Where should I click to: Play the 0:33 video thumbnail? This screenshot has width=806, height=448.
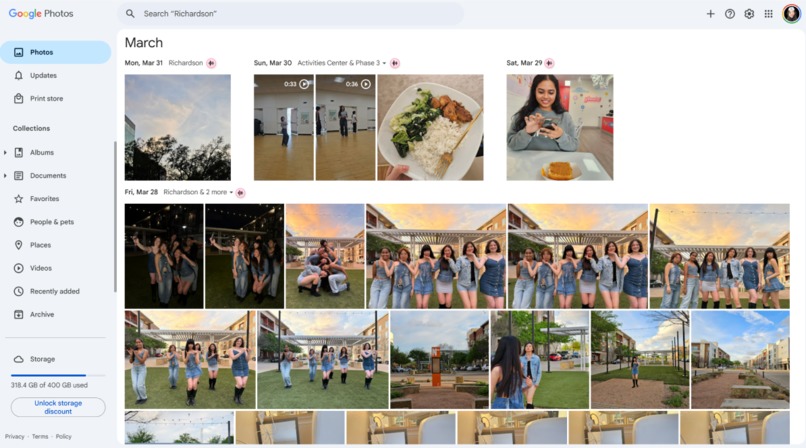[284, 127]
